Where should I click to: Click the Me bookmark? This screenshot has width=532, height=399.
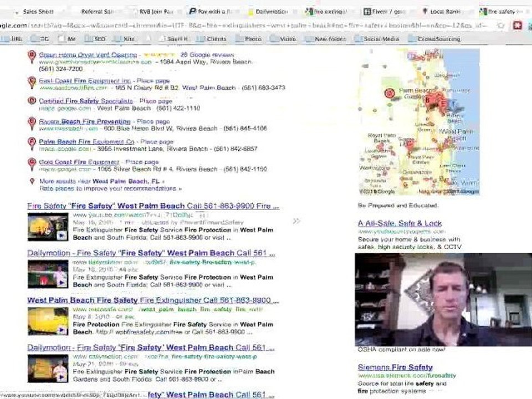pos(66,39)
